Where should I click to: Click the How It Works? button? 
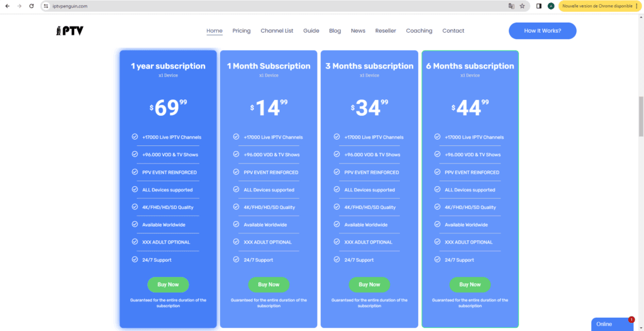coord(542,31)
